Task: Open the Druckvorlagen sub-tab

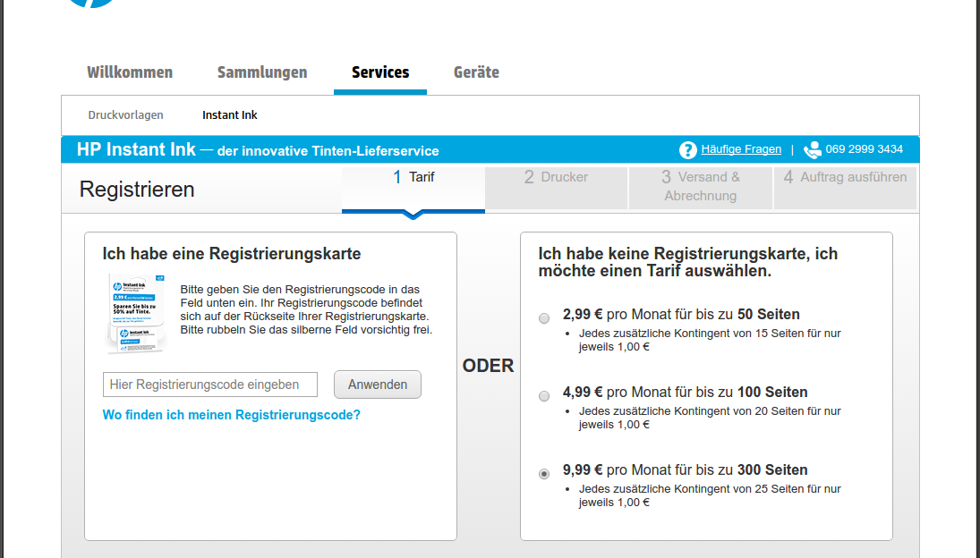Action: point(125,114)
